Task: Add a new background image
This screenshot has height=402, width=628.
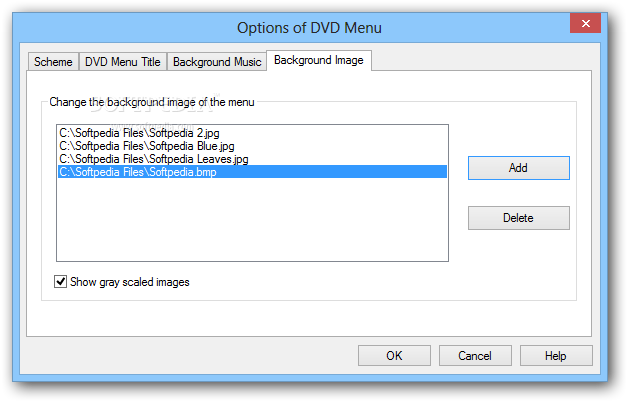Action: (x=519, y=168)
